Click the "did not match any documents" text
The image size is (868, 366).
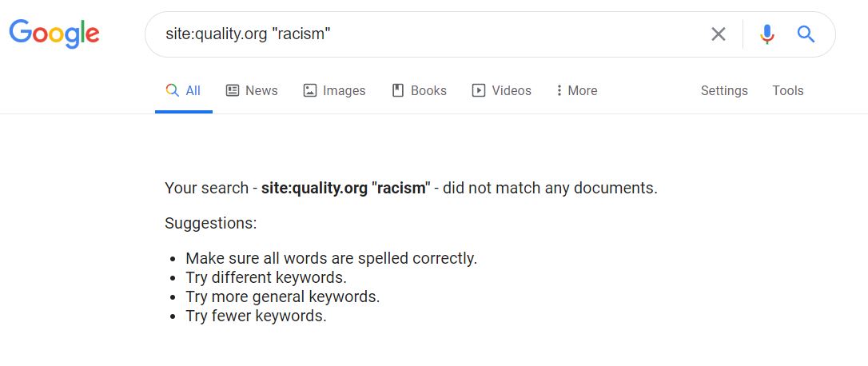click(550, 189)
